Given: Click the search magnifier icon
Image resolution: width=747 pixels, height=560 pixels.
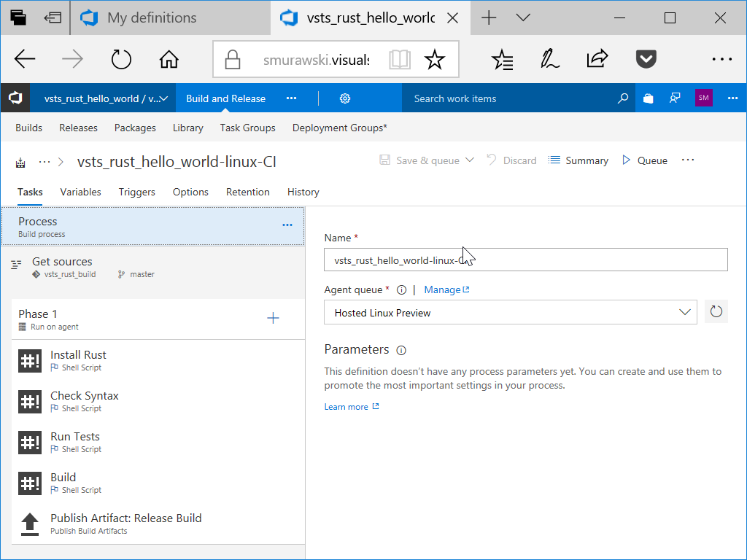Looking at the screenshot, I should 623,98.
